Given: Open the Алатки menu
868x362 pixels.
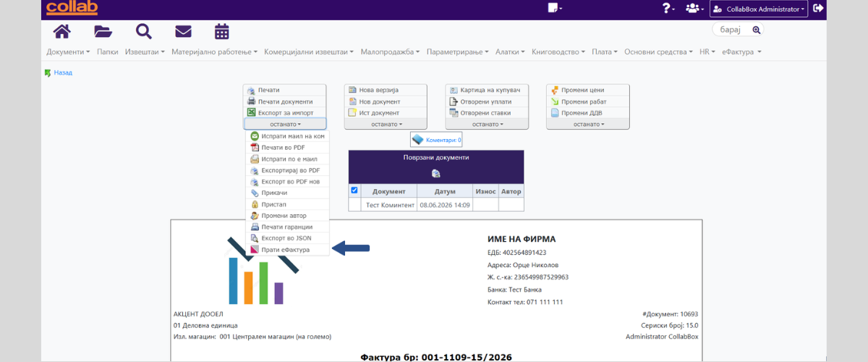Looking at the screenshot, I should pos(511,52).
